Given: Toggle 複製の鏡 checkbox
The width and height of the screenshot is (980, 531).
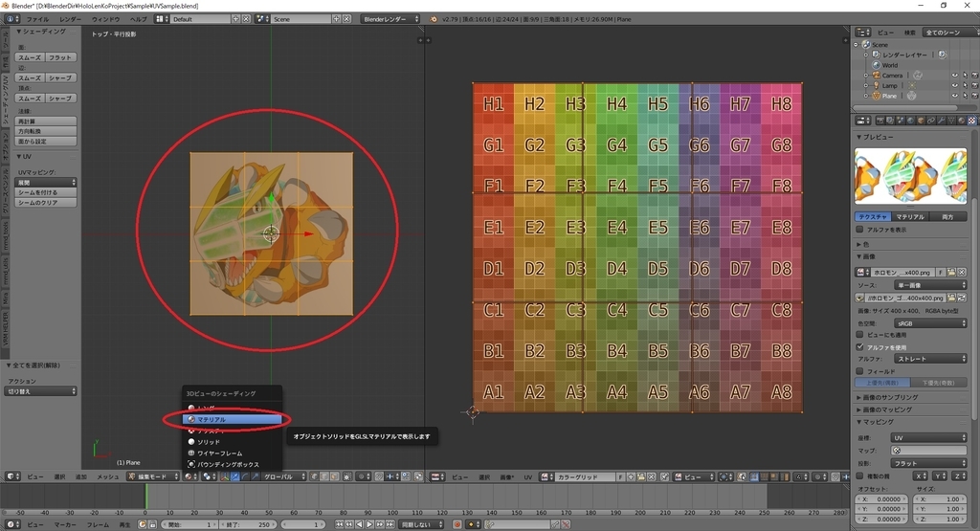Looking at the screenshot, I should pos(860,476).
